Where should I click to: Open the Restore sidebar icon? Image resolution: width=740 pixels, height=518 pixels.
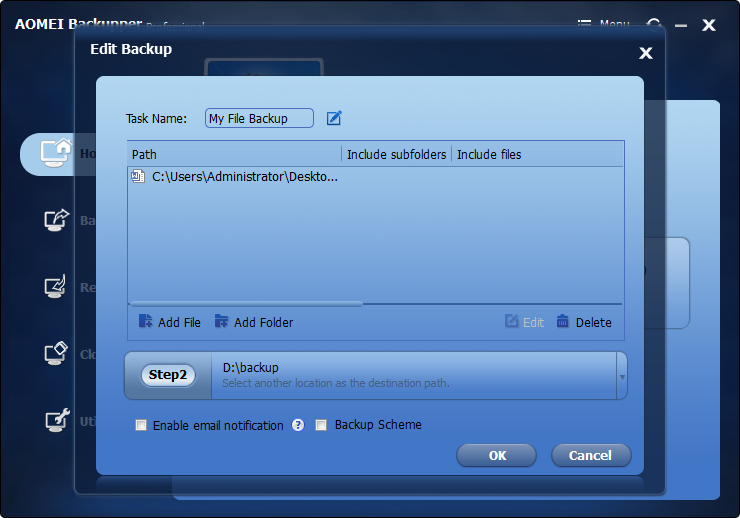click(x=56, y=287)
